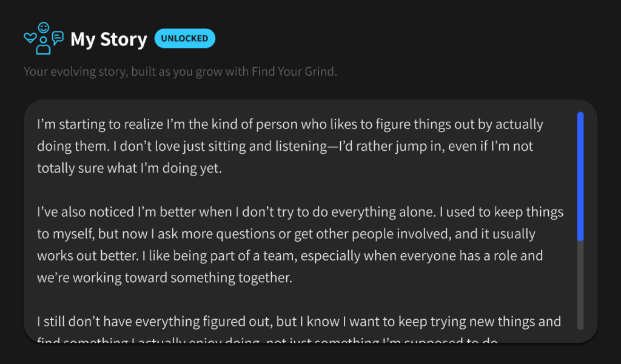Viewport: 621px width, 364px height.
Task: Click the partially hidden last line of text
Action: pyautogui.click(x=267, y=341)
